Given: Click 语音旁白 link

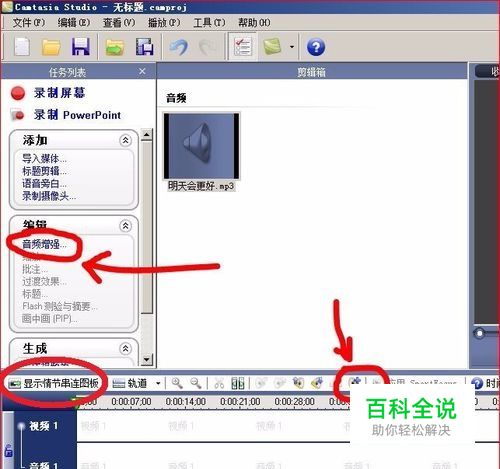Looking at the screenshot, I should [44, 184].
